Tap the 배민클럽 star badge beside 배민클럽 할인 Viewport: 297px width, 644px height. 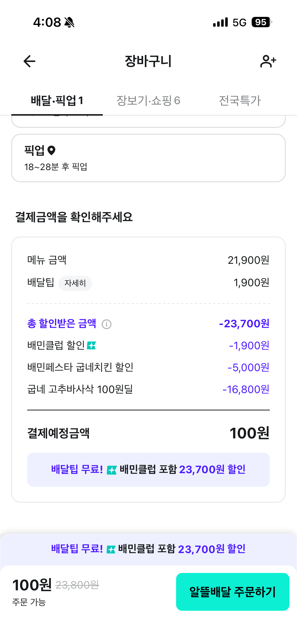[91, 345]
